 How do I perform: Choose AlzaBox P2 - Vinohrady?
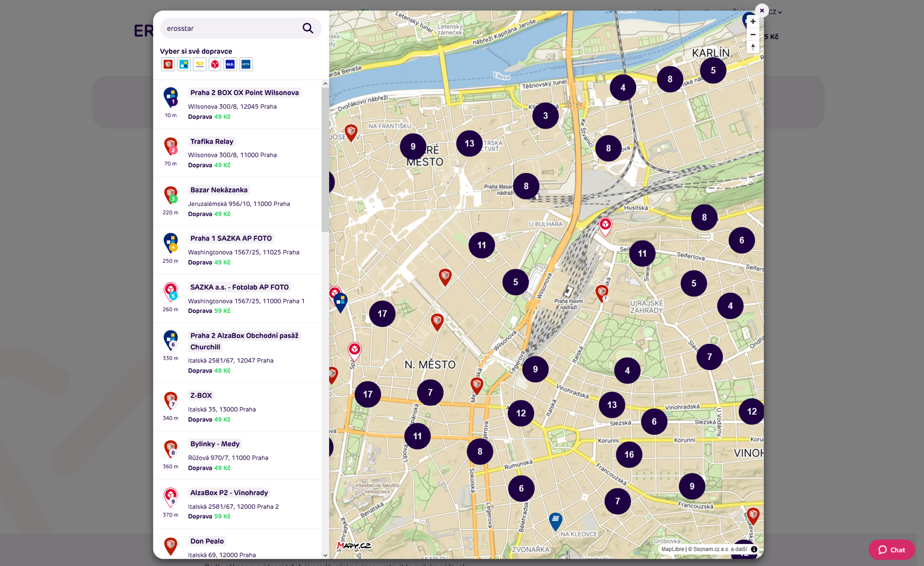[237, 504]
